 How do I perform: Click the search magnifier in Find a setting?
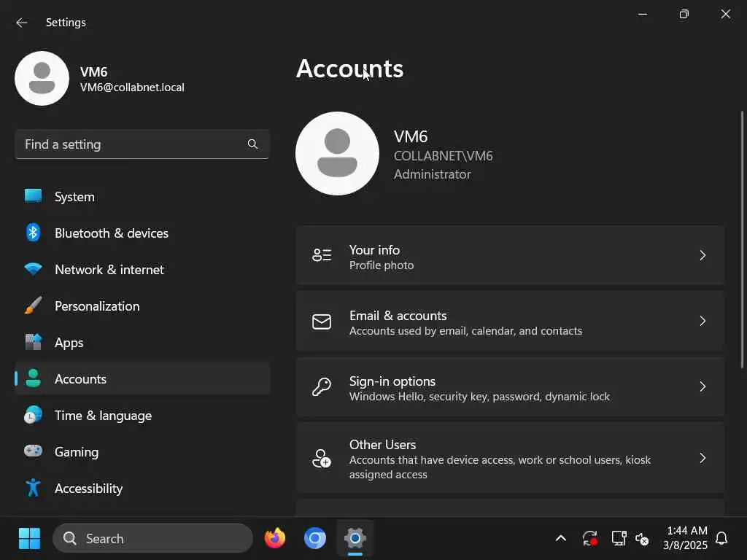click(252, 144)
